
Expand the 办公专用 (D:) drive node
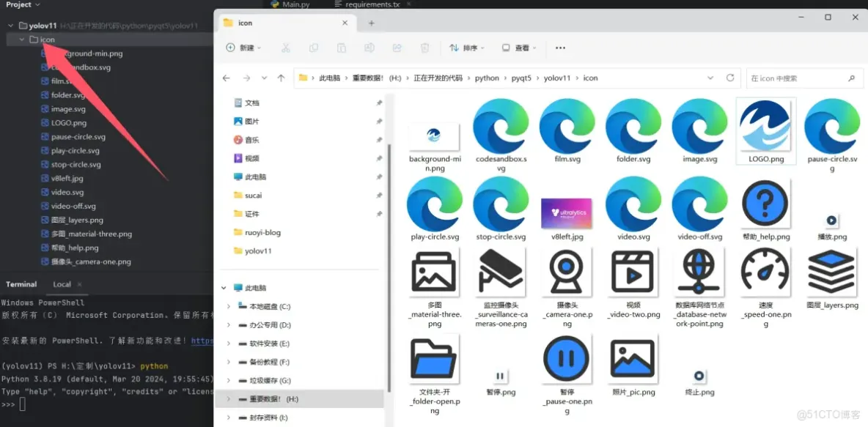point(229,324)
